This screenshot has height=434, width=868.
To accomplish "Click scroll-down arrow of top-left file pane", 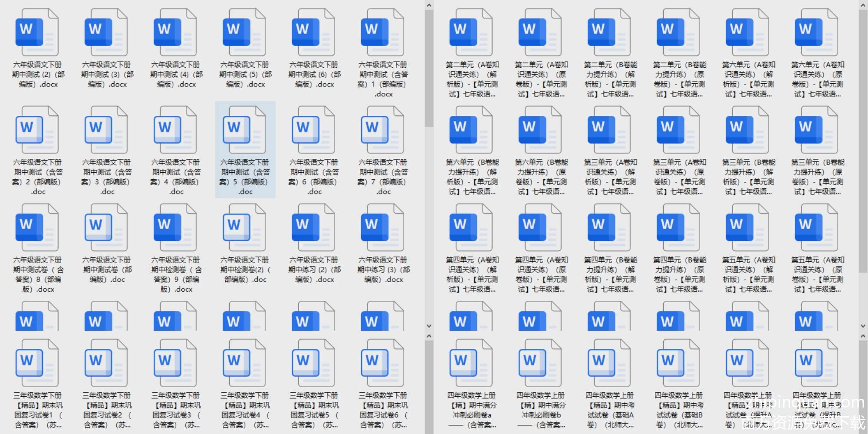I will pyautogui.click(x=429, y=326).
